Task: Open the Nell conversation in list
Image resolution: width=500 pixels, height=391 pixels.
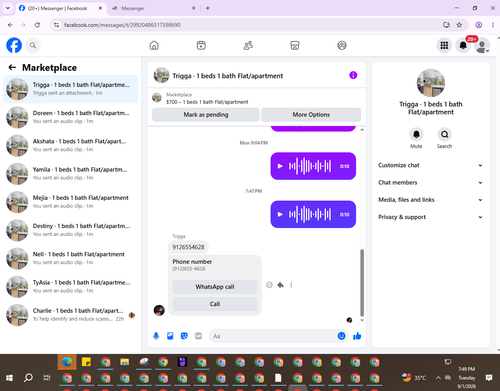Action: point(70,258)
